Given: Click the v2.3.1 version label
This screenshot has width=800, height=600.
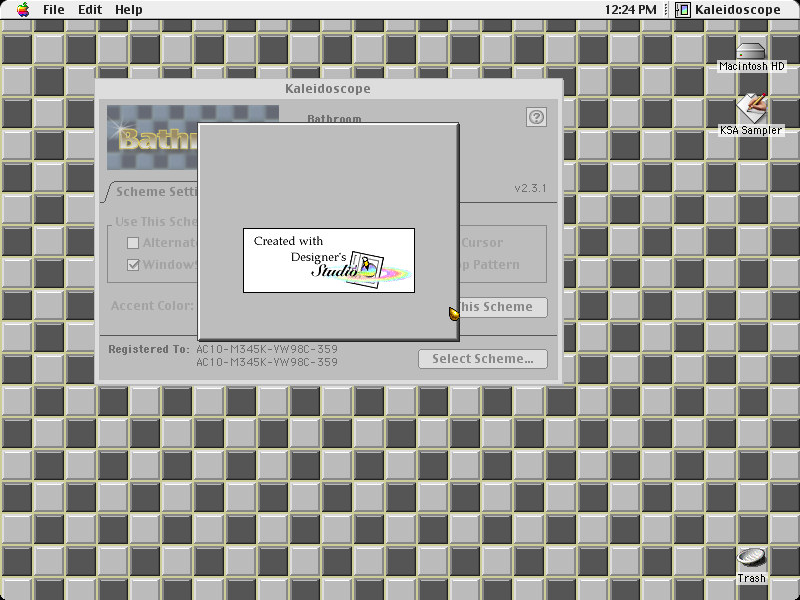Looking at the screenshot, I should click(530, 188).
